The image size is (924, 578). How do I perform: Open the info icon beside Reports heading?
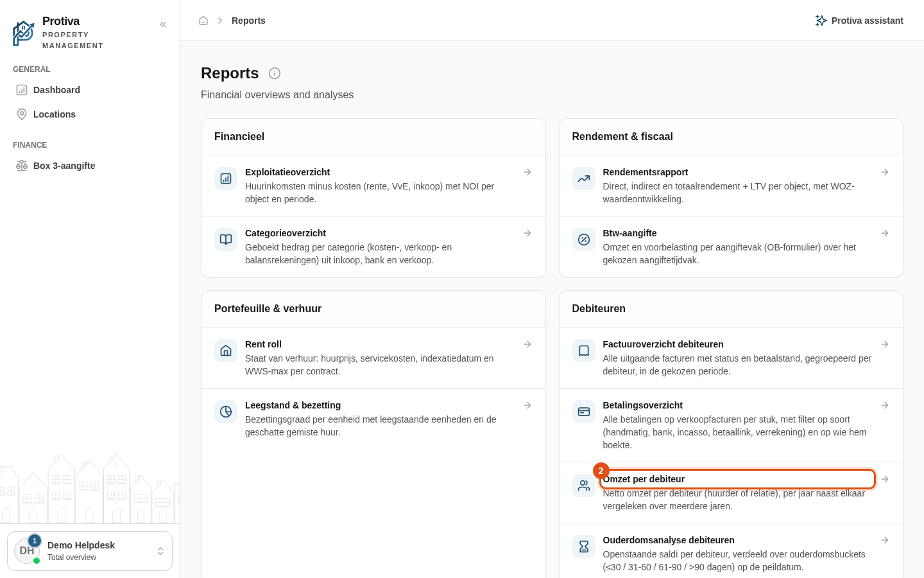(275, 73)
